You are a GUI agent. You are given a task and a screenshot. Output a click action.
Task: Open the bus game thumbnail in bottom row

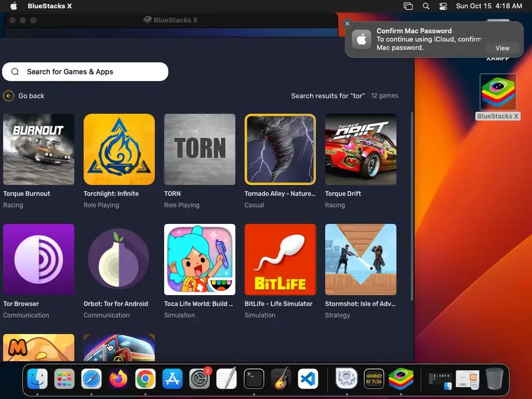point(119,348)
